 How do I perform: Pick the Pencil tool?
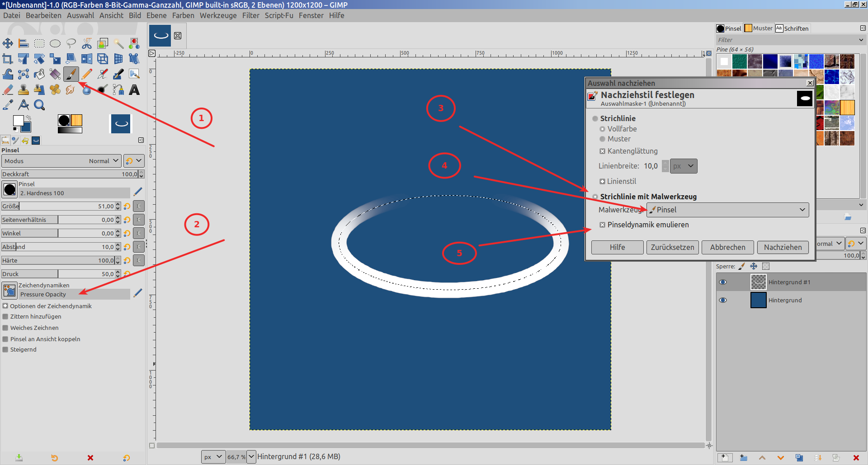87,74
